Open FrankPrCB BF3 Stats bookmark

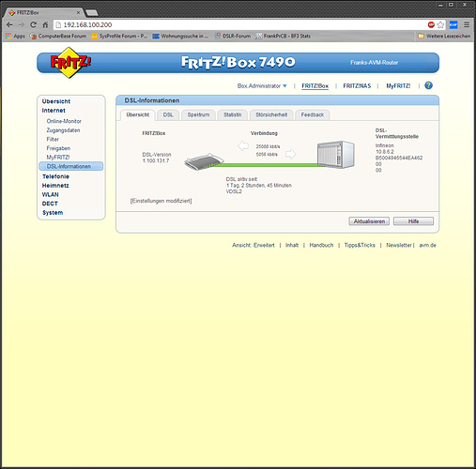(x=284, y=36)
